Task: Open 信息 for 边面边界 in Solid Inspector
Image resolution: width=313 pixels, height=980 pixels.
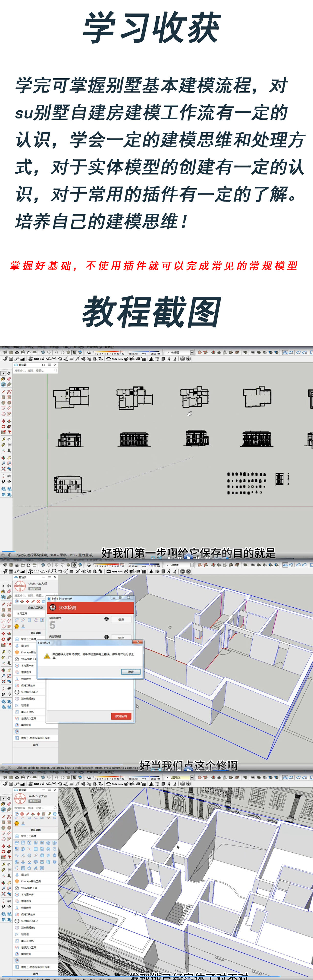Action: 121,619
